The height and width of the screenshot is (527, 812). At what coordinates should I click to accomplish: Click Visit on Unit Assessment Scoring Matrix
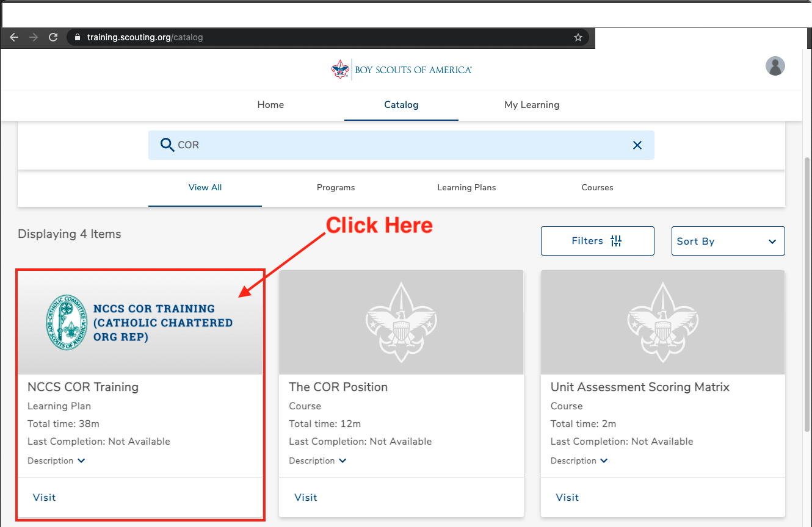pyautogui.click(x=567, y=498)
